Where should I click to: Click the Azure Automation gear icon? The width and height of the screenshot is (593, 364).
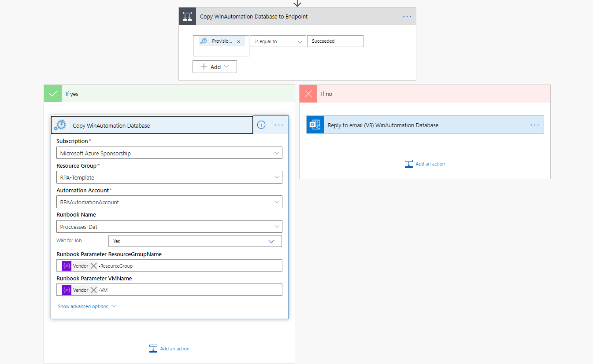(60, 125)
